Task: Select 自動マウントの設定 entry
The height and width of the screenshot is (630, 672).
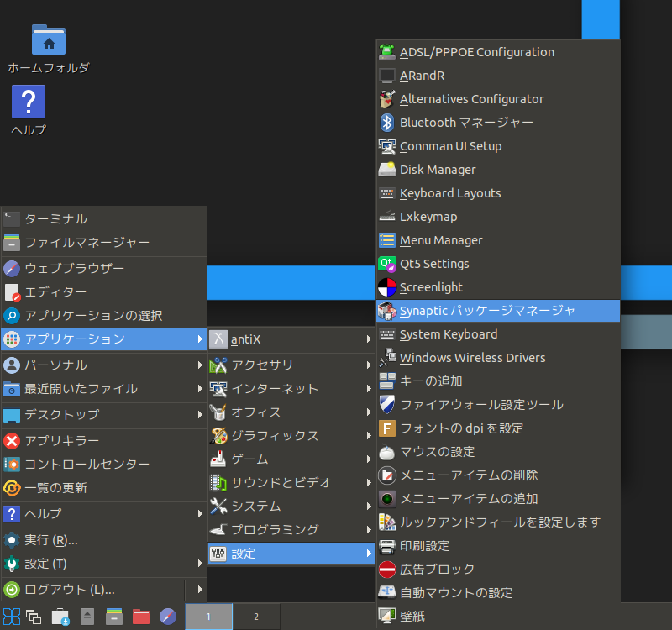Action: point(498,593)
